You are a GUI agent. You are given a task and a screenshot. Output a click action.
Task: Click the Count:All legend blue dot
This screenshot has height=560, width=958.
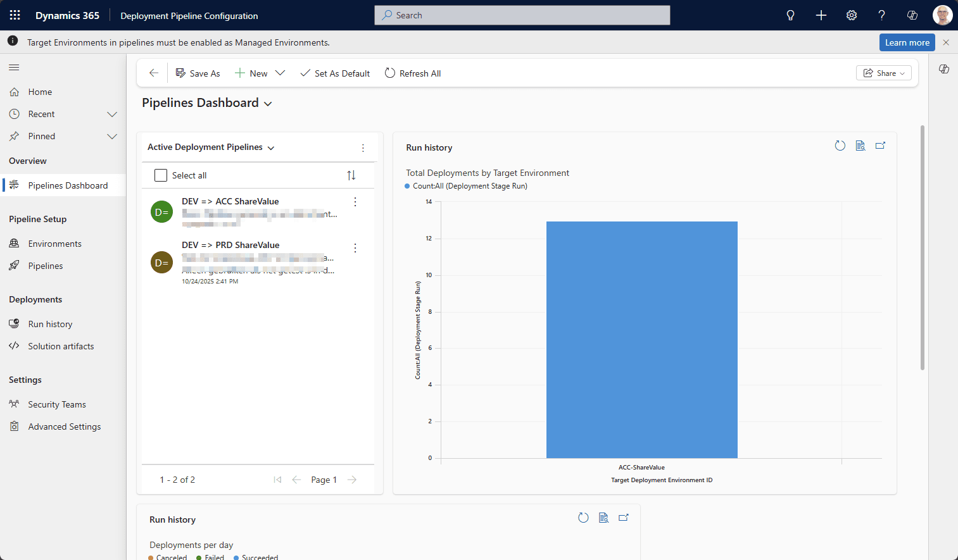click(x=407, y=186)
